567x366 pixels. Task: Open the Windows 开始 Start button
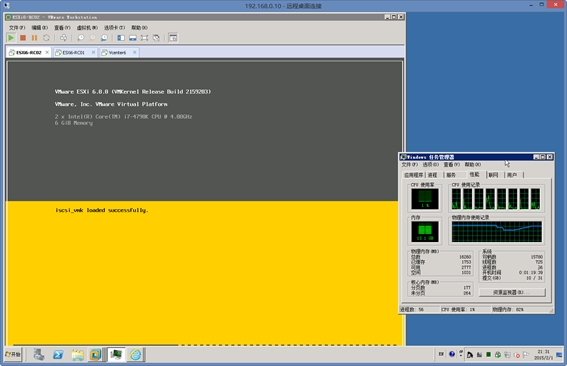click(13, 354)
